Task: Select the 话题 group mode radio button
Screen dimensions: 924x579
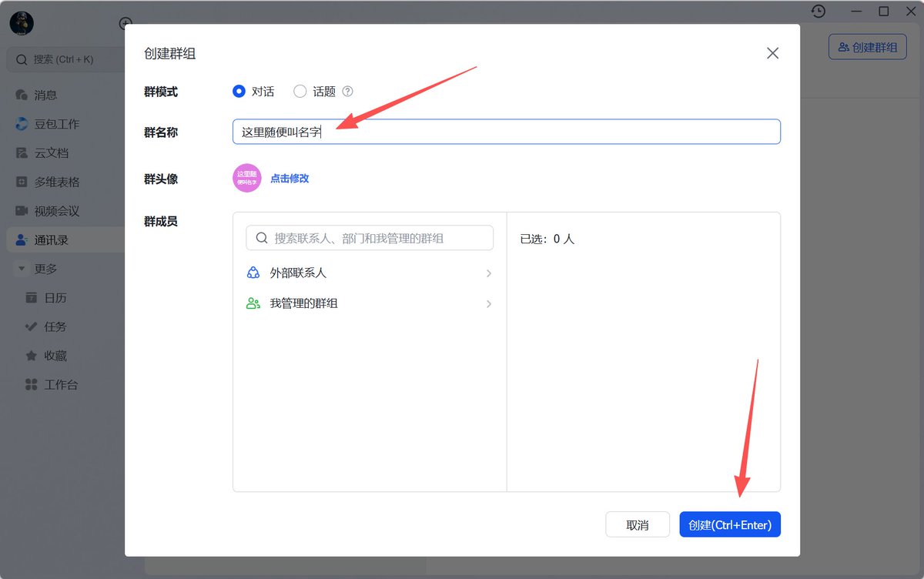Action: click(x=300, y=91)
